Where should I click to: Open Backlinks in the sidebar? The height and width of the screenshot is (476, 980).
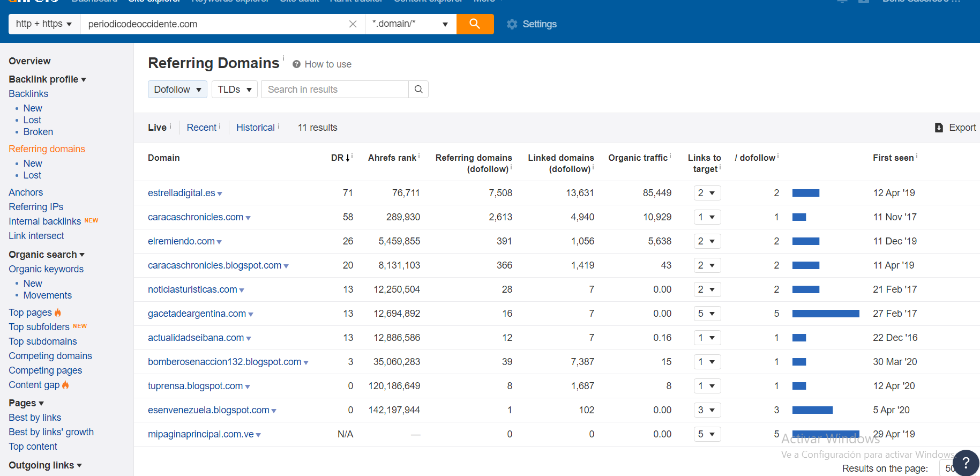(x=28, y=94)
